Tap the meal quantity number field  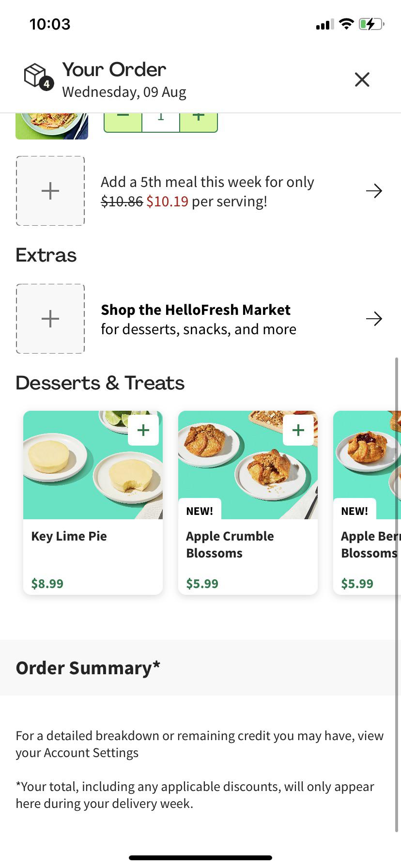tap(161, 121)
